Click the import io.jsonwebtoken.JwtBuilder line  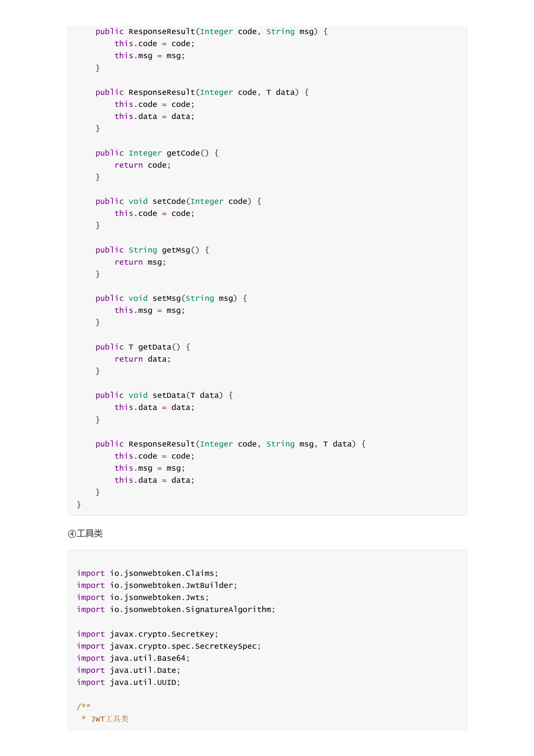point(157,585)
